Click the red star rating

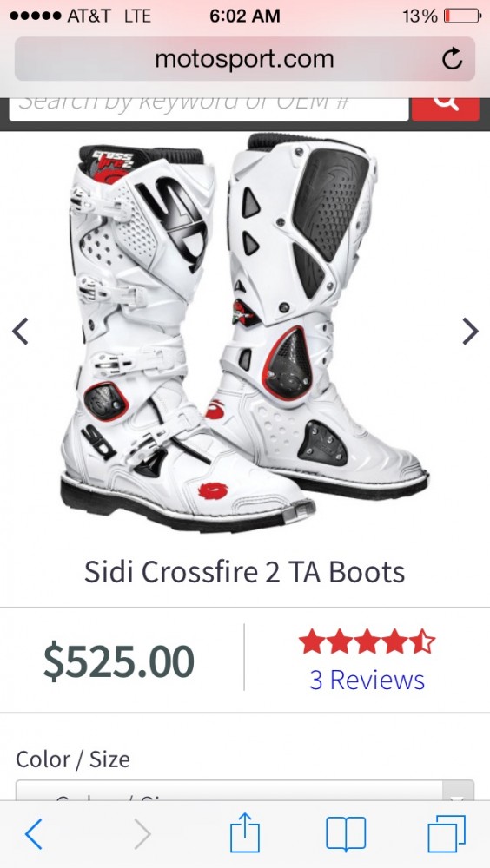(x=367, y=641)
